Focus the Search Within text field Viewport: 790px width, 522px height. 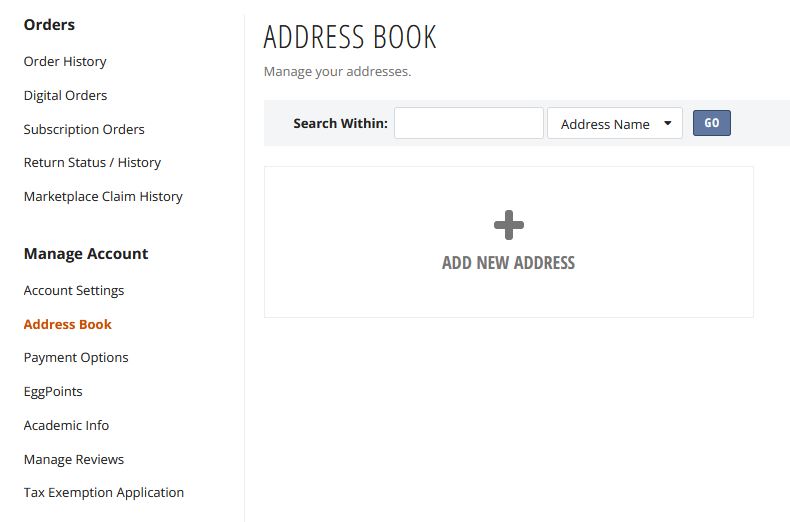pos(468,124)
